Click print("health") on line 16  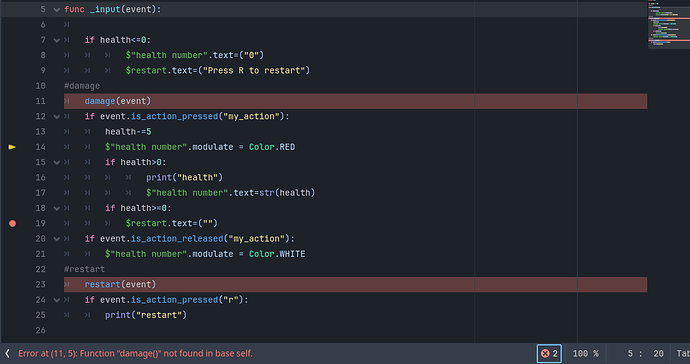184,177
